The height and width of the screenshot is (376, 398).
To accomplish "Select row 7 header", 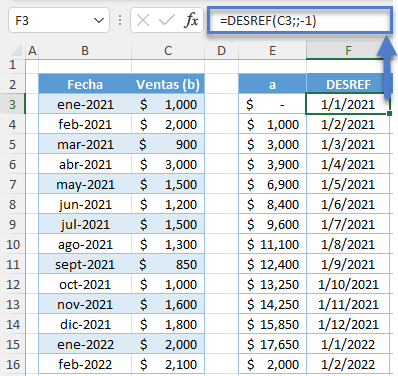I will 13,184.
